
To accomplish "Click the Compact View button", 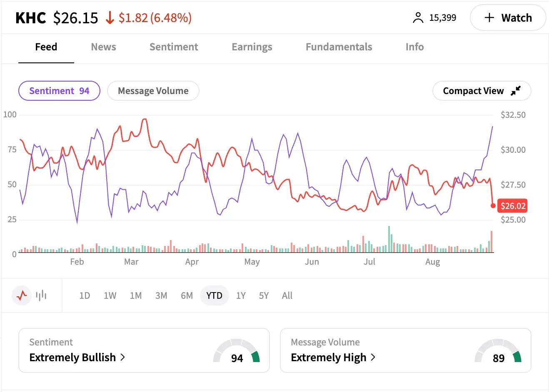I will click(482, 91).
